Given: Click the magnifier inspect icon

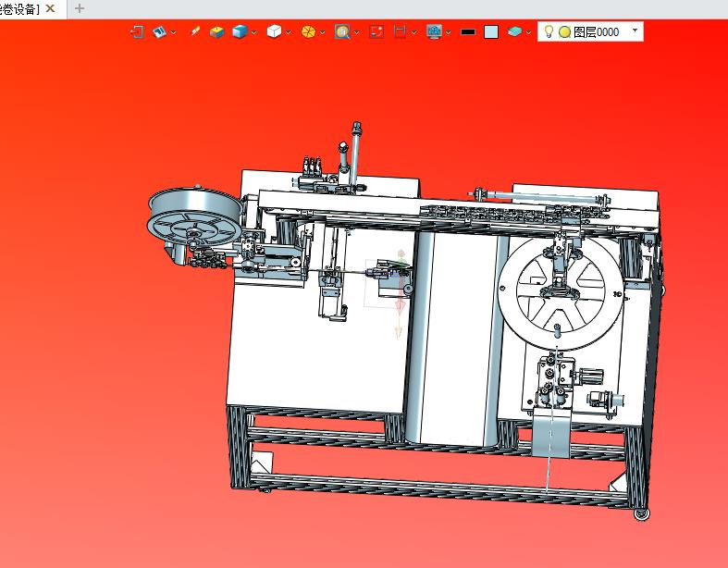Looking at the screenshot, I should click(x=342, y=31).
